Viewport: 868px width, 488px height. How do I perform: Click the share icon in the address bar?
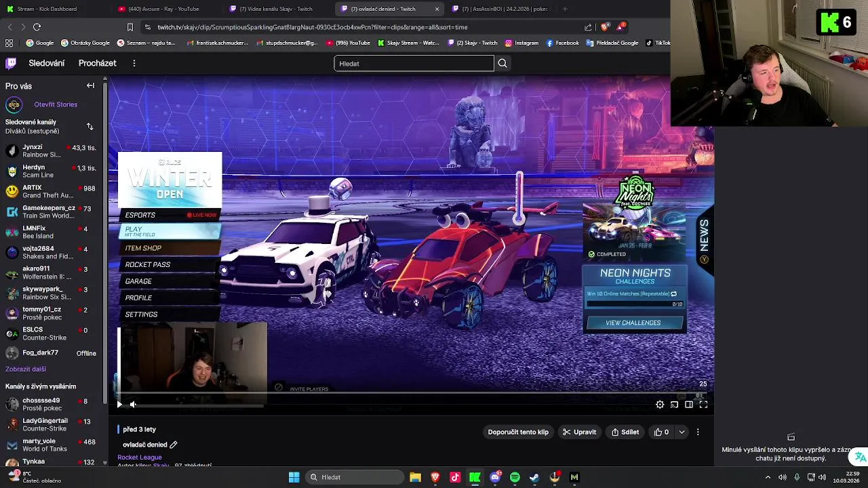click(x=588, y=27)
